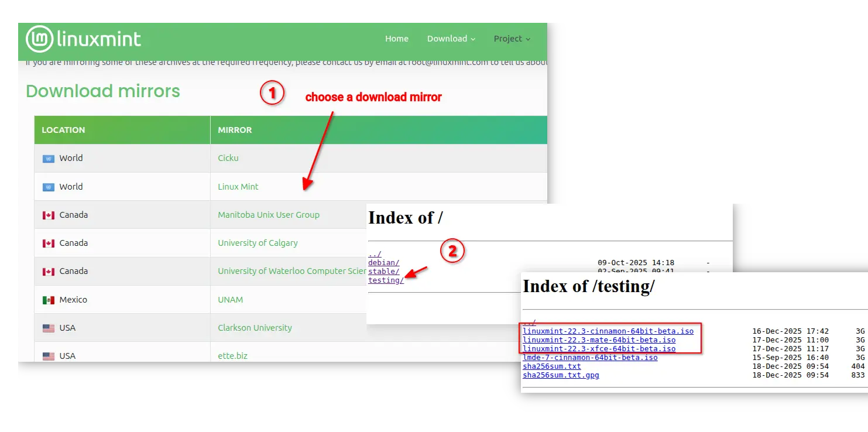Click the USA flag in Clarkson University row
Image resolution: width=868 pixels, height=432 pixels.
(x=49, y=328)
